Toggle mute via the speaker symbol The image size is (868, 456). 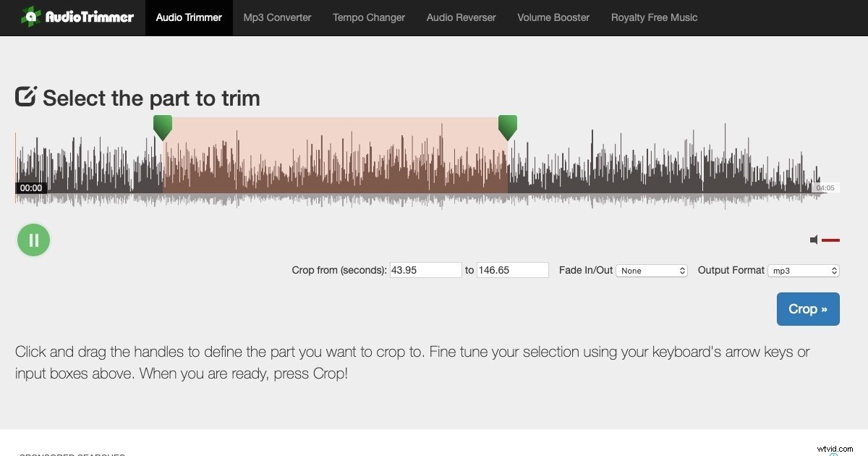814,240
